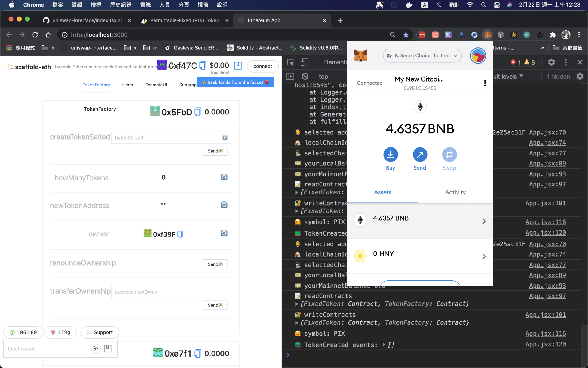Click Grab funds from the faucet
The image size is (588, 368).
point(235,82)
